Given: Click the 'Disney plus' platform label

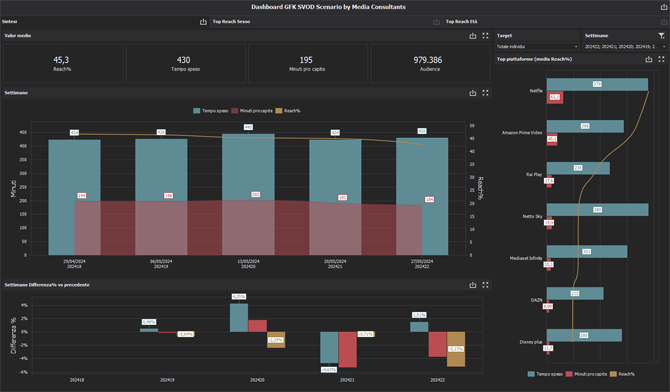Looking at the screenshot, I should [531, 342].
